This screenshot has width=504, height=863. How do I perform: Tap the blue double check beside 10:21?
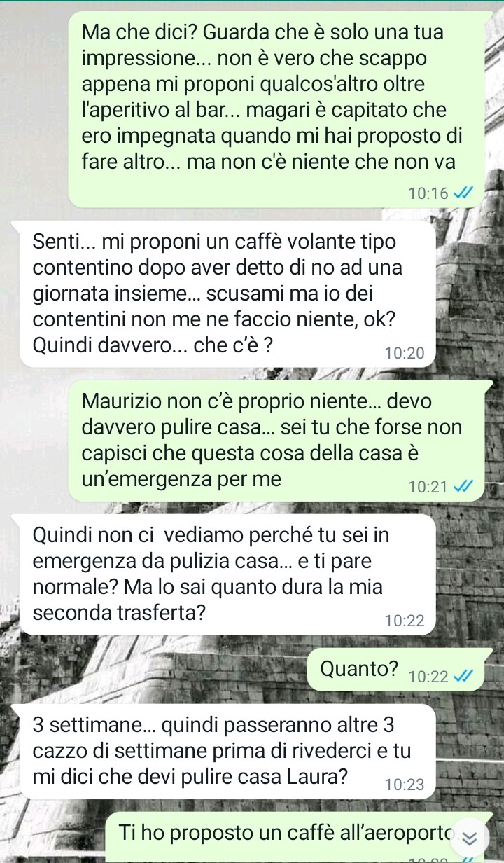click(463, 487)
